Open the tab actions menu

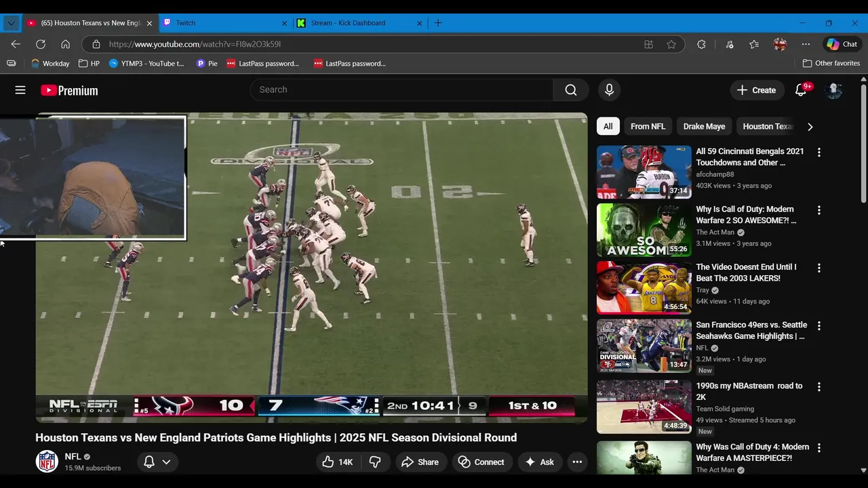coord(11,23)
